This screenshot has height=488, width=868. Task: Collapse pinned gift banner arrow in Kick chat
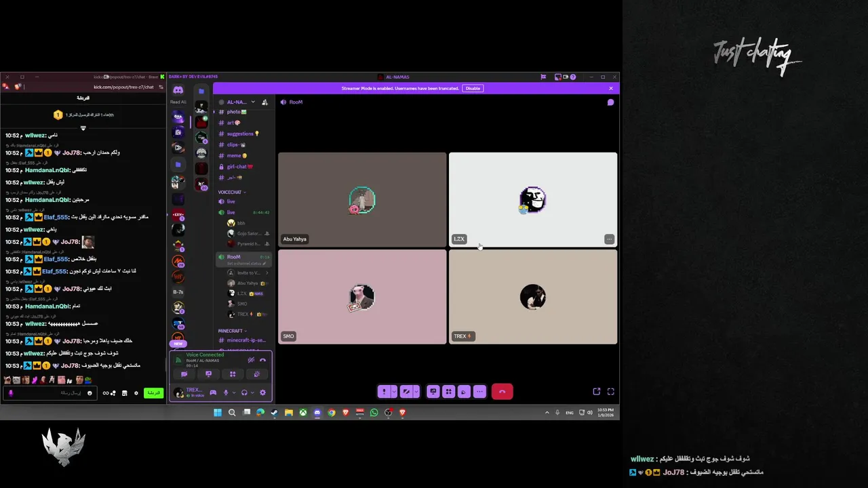pyautogui.click(x=83, y=128)
